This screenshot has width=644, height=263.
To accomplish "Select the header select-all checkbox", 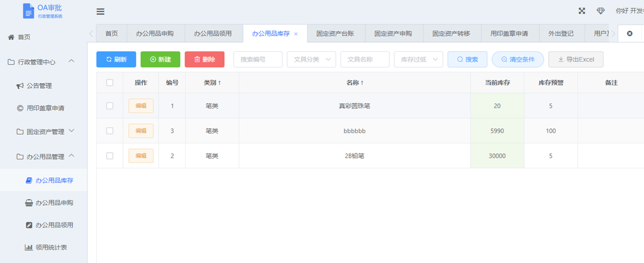I will coord(110,82).
